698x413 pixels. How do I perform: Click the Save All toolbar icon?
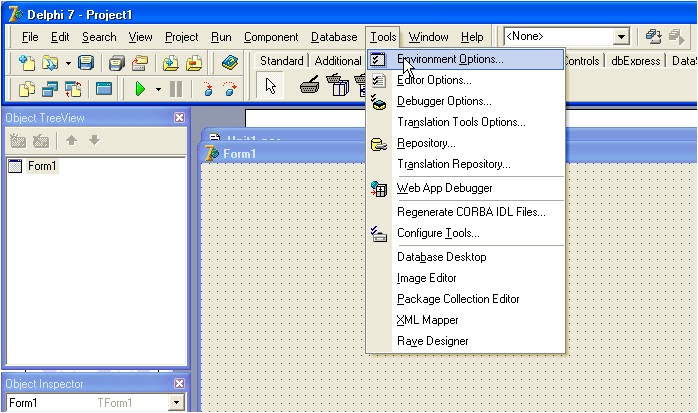[117, 63]
